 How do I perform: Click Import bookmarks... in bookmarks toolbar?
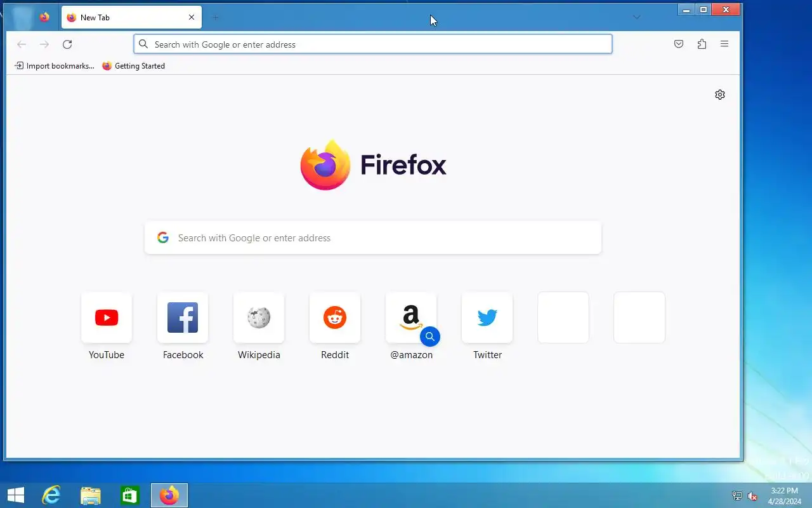[55, 66]
